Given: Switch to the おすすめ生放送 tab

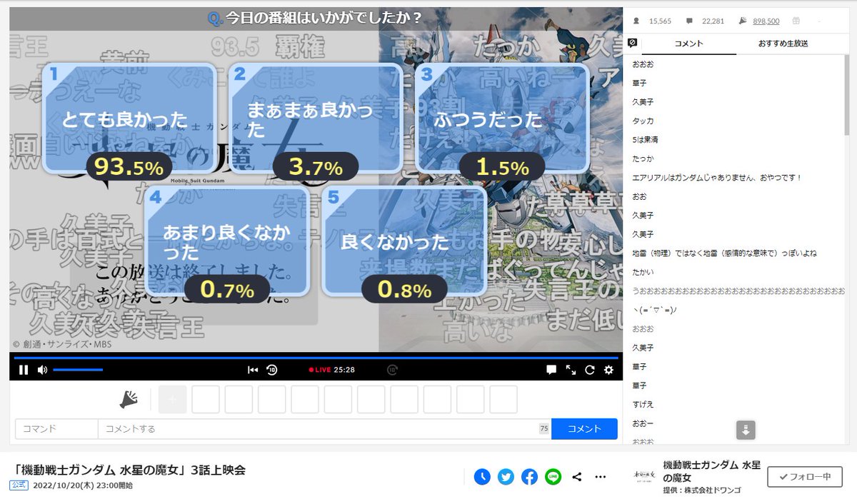Looking at the screenshot, I should (x=783, y=44).
